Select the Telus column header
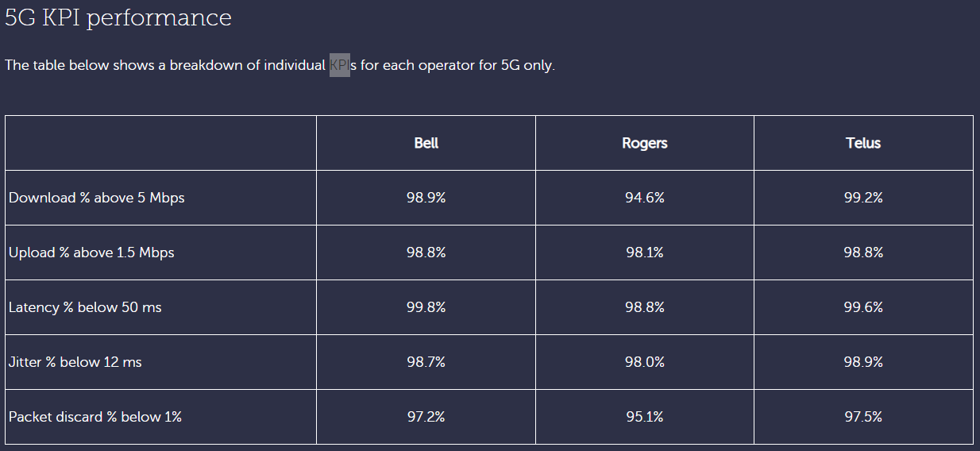The height and width of the screenshot is (451, 980). coord(863,143)
